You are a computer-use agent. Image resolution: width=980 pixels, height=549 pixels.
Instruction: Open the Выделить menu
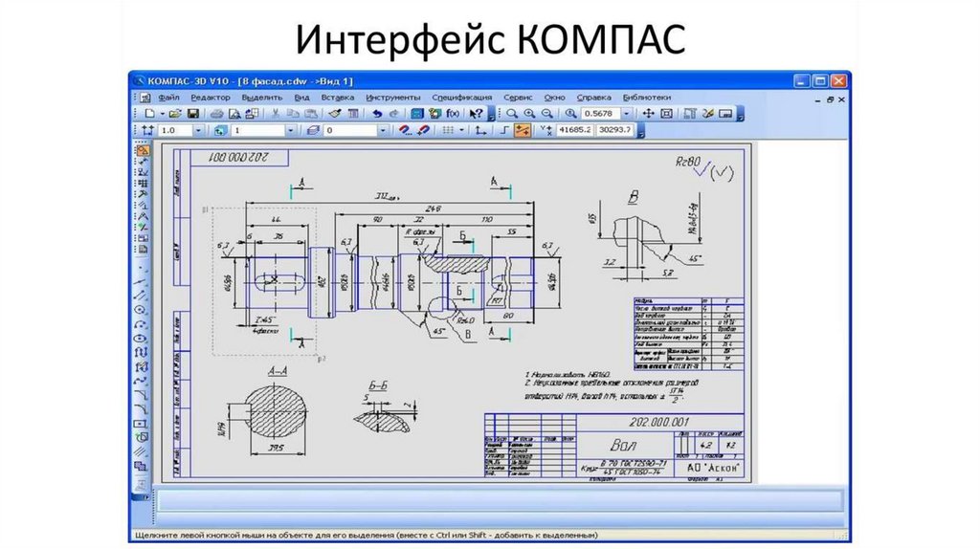point(262,98)
